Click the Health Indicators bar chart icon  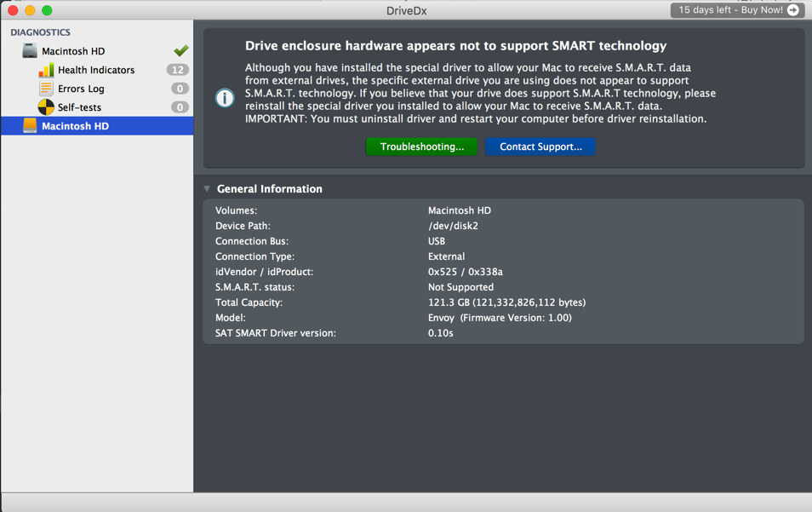(x=46, y=70)
